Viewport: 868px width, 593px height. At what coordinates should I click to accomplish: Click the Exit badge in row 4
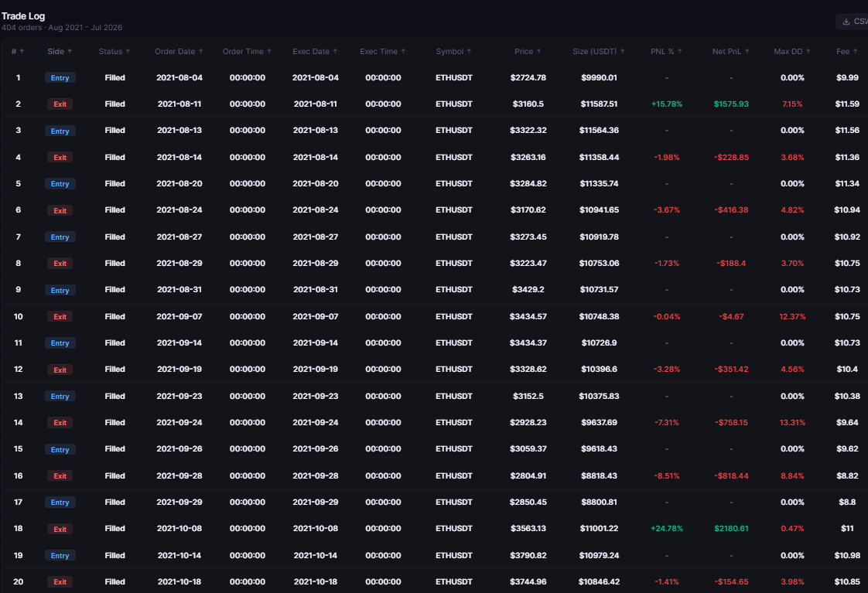click(x=60, y=158)
